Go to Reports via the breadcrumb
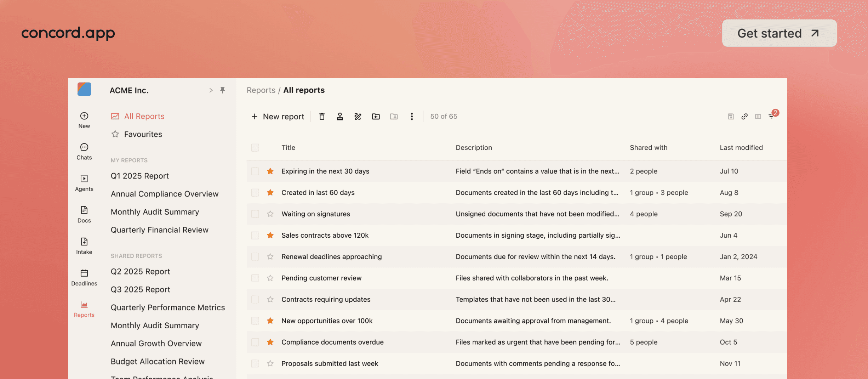The height and width of the screenshot is (379, 868). pos(261,90)
